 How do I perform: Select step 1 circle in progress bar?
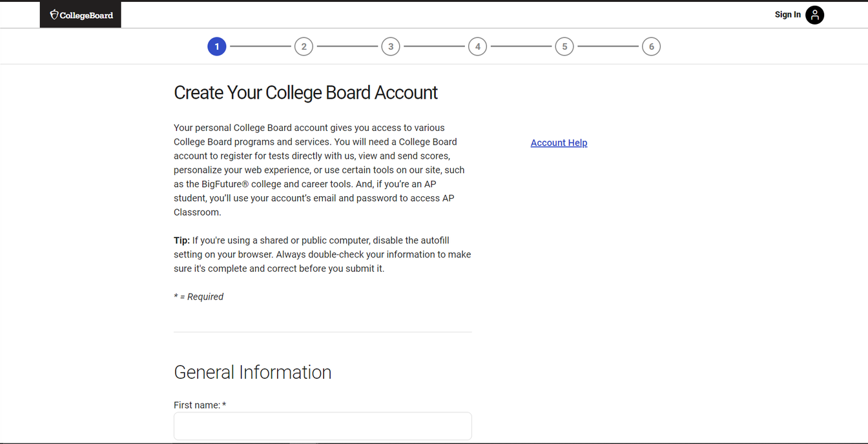tap(217, 46)
